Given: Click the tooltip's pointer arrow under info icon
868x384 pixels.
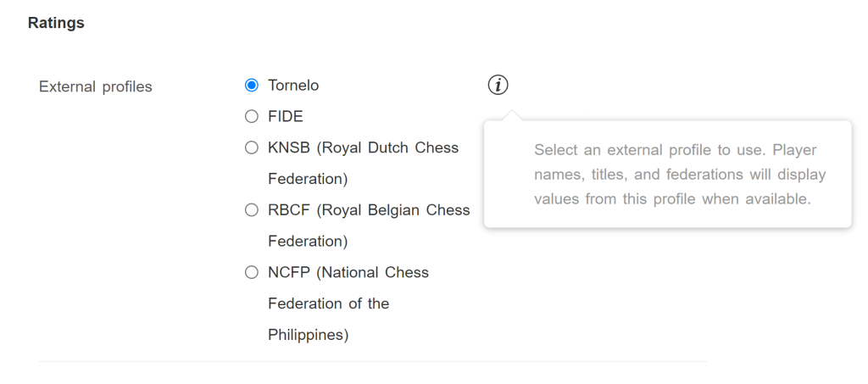Looking at the screenshot, I should (512, 115).
